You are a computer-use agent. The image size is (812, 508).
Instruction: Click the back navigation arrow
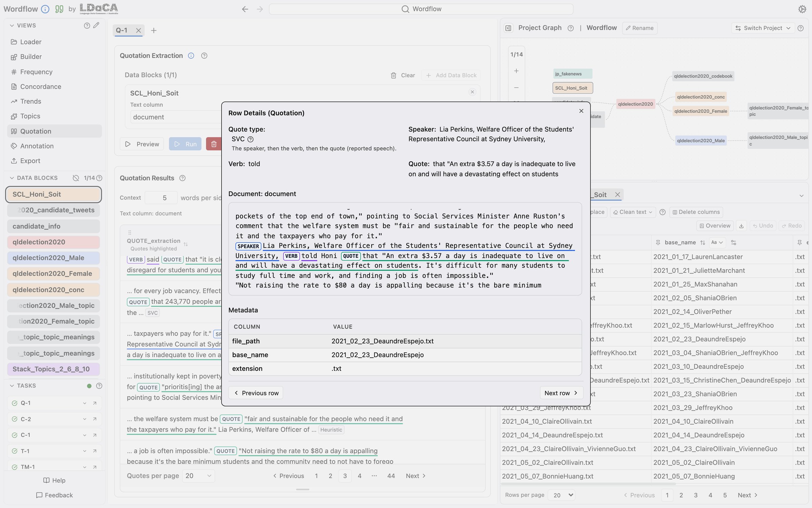(245, 9)
